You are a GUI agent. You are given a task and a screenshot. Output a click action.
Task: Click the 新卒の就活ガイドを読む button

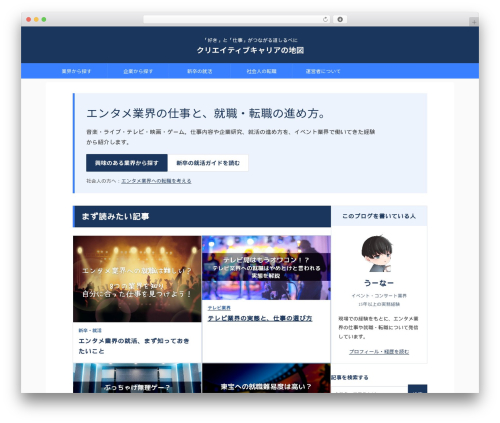(208, 163)
